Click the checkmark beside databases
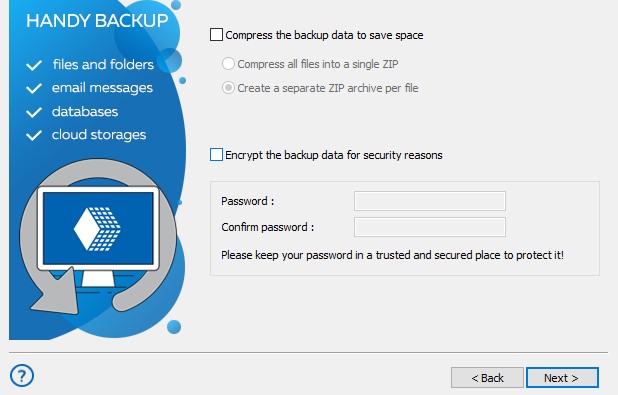The image size is (618, 395). coord(34,112)
